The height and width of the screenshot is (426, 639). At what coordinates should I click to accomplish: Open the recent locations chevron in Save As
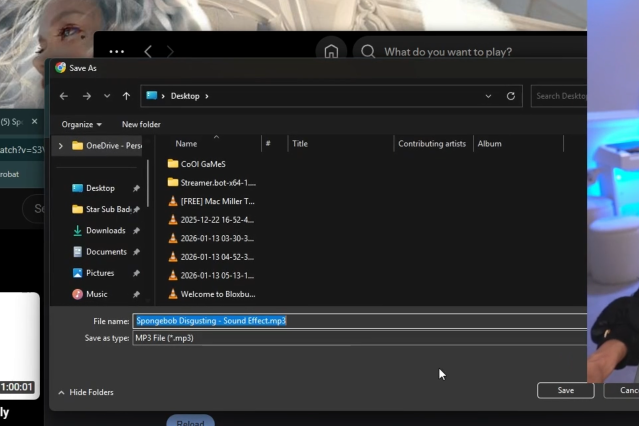(x=107, y=96)
